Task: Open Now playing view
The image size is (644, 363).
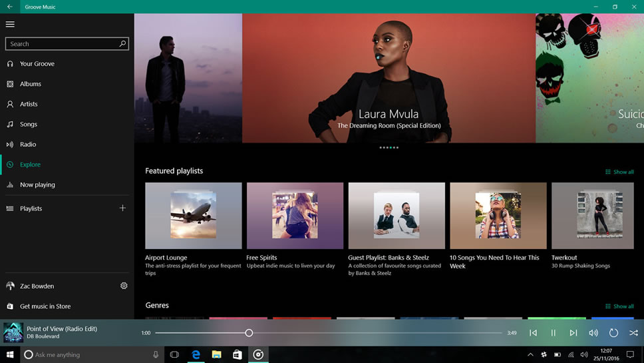Action: (x=37, y=185)
